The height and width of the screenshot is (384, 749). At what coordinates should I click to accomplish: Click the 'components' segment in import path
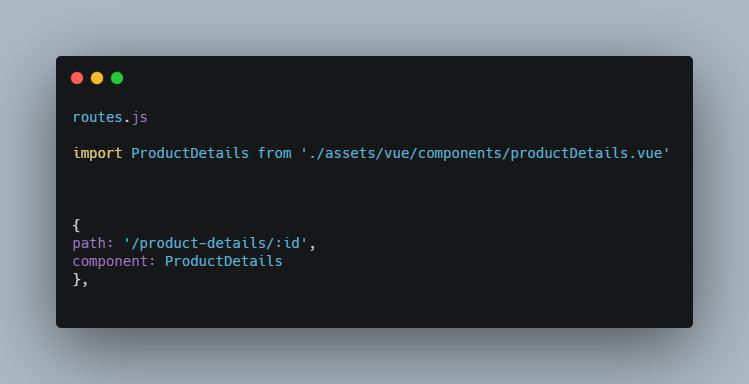460,153
